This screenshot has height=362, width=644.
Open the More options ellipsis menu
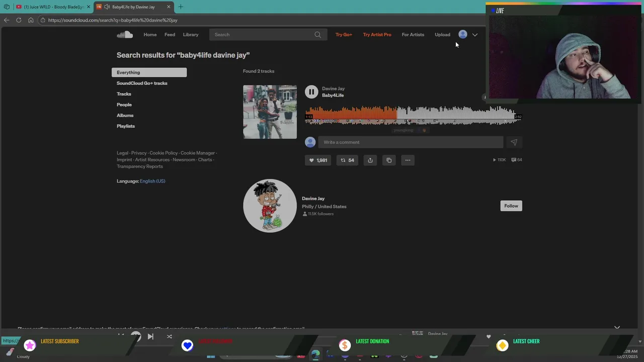[x=408, y=160]
